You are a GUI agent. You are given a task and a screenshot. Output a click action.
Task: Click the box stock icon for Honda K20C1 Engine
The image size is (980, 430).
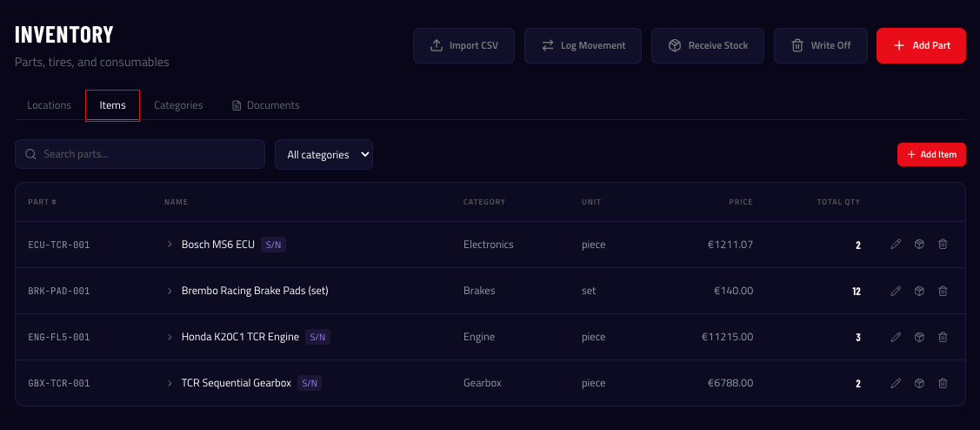click(x=919, y=337)
